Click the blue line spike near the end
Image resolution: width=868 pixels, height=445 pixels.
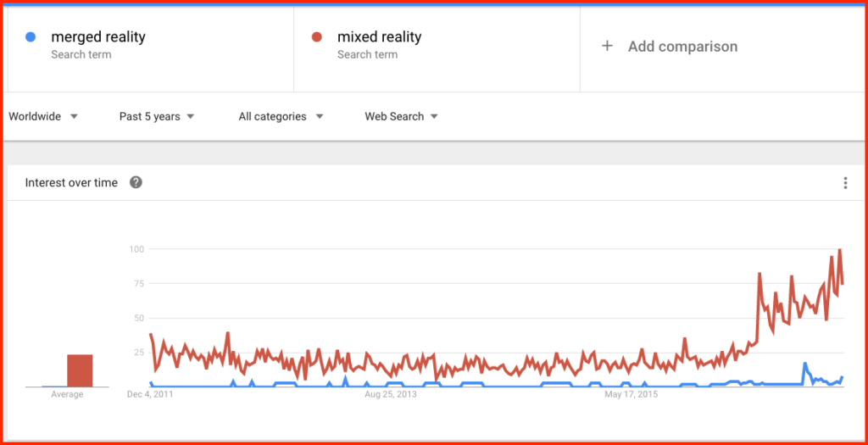(x=805, y=364)
